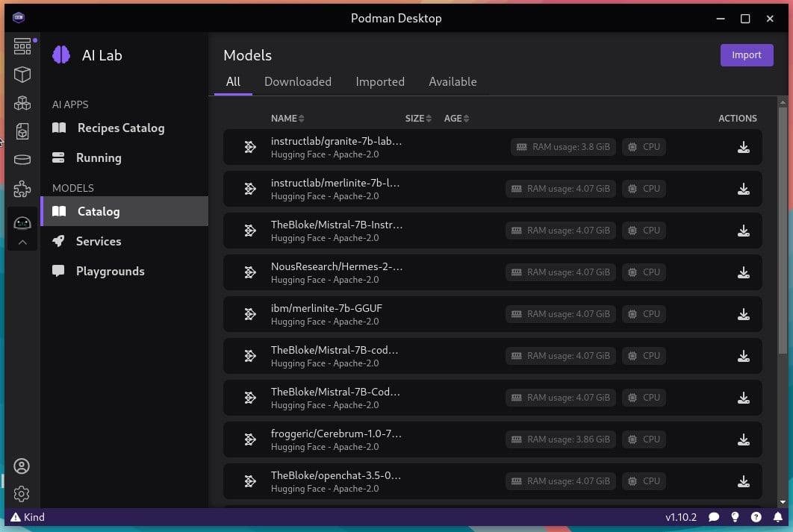793x532 pixels.
Task: Sort the models by Age column
Action: (x=456, y=118)
